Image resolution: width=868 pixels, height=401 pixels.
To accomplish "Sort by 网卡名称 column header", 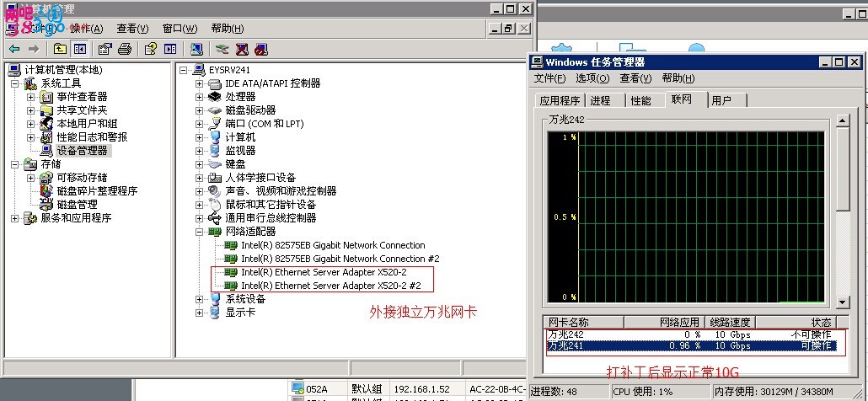I will (x=585, y=323).
